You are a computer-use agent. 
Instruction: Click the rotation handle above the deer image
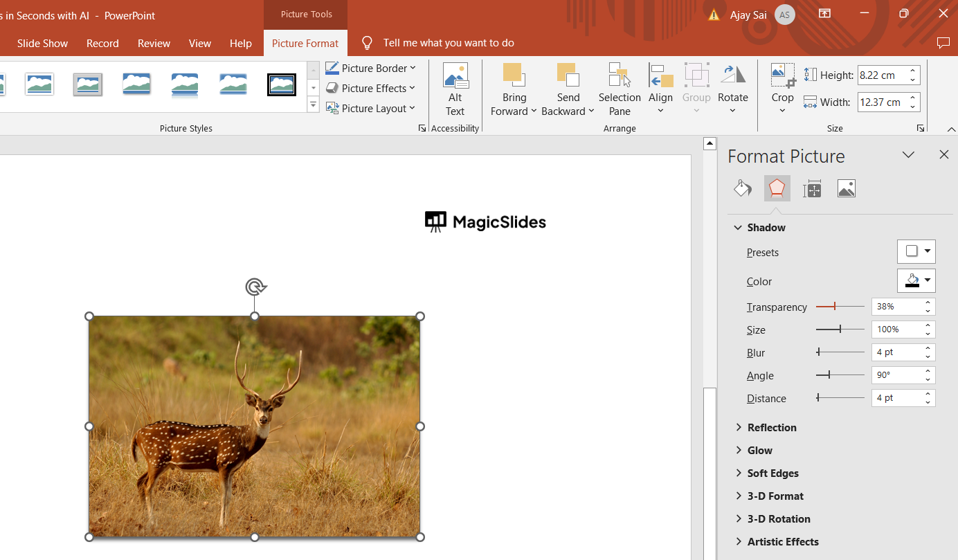(255, 287)
